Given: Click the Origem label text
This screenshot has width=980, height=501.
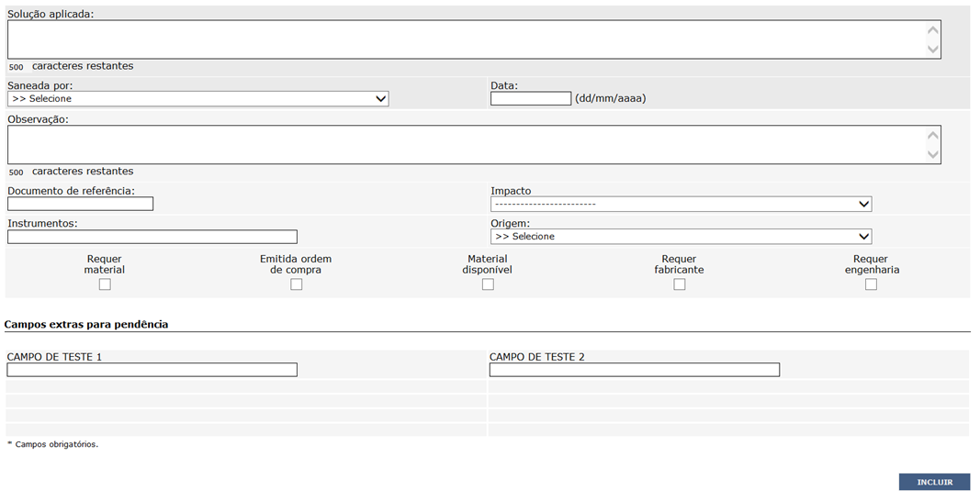Looking at the screenshot, I should [510, 223].
